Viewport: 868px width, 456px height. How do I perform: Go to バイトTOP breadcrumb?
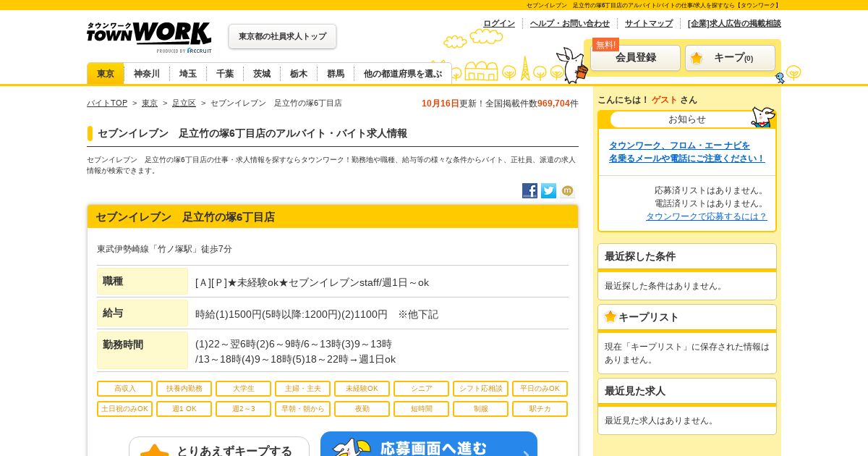[x=107, y=104]
